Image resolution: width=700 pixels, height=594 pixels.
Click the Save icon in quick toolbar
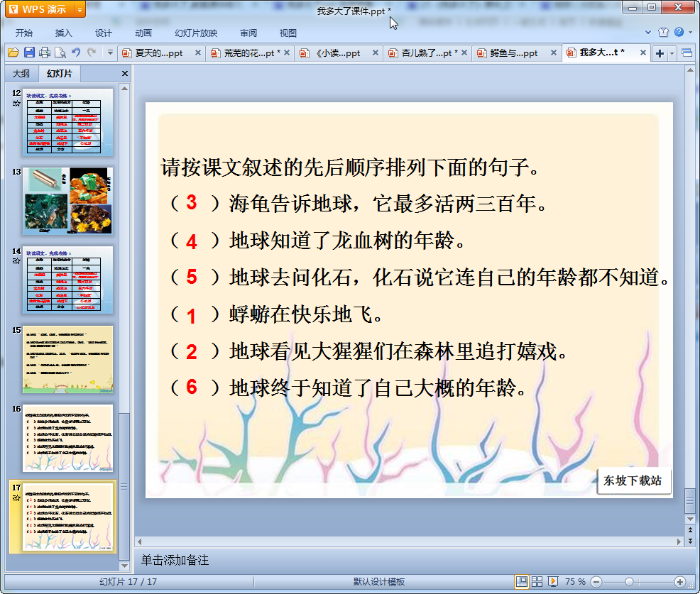tap(29, 53)
